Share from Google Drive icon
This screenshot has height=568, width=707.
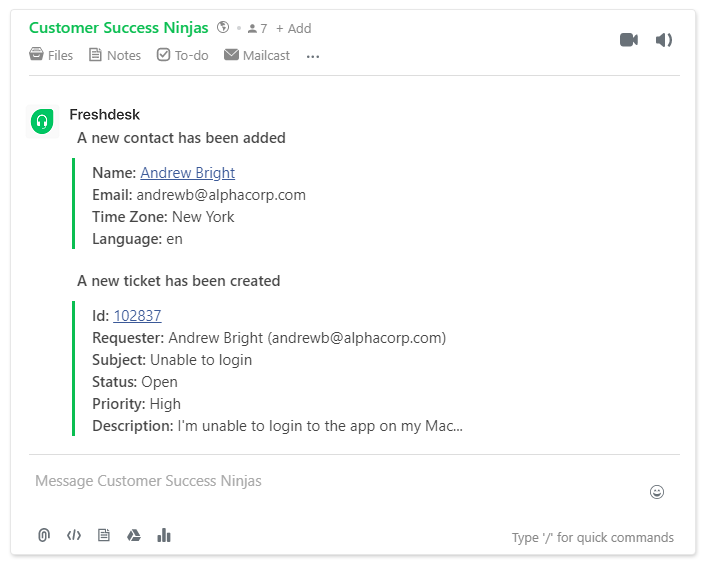[133, 535]
